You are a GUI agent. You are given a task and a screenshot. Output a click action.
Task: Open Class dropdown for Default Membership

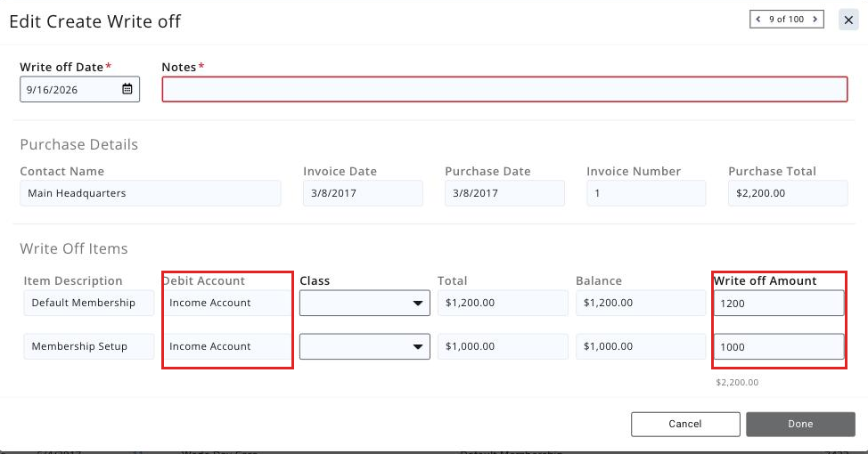point(364,303)
